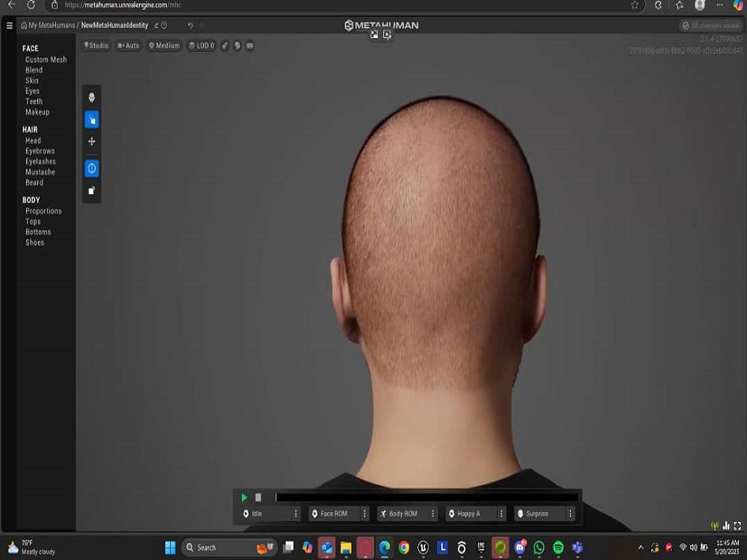Open the Shoes section
The height and width of the screenshot is (560, 747).
click(x=35, y=243)
